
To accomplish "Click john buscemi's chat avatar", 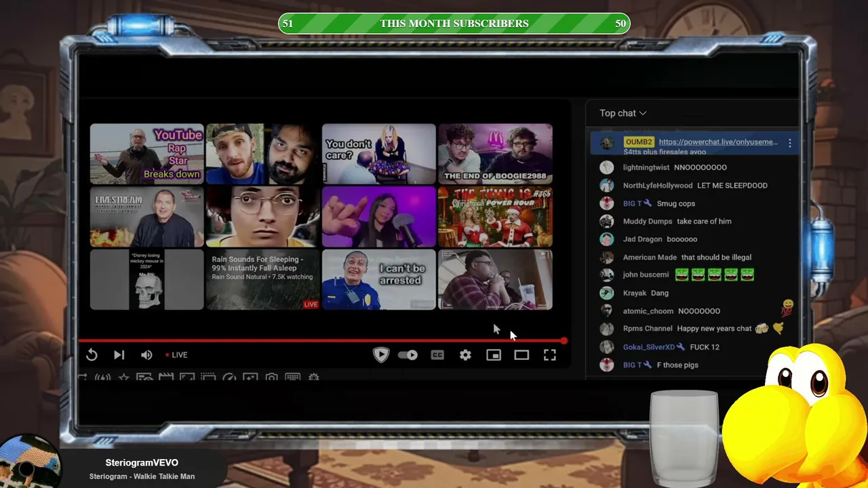I will [607, 275].
